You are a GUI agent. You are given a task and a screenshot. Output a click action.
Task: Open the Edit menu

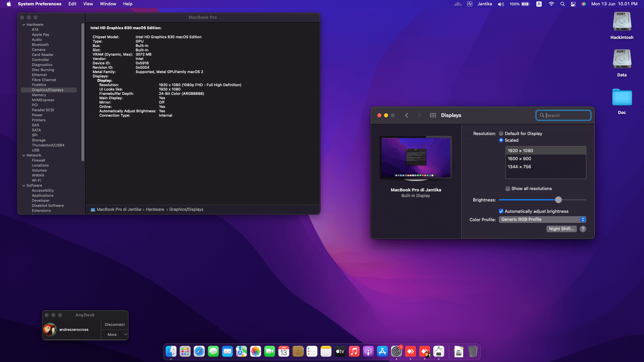point(72,4)
